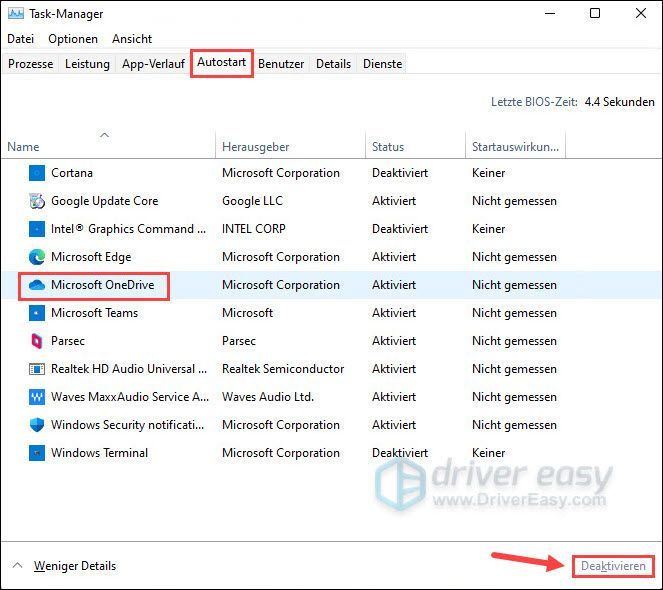
Task: Click the Deaktivieren button
Action: pos(613,566)
